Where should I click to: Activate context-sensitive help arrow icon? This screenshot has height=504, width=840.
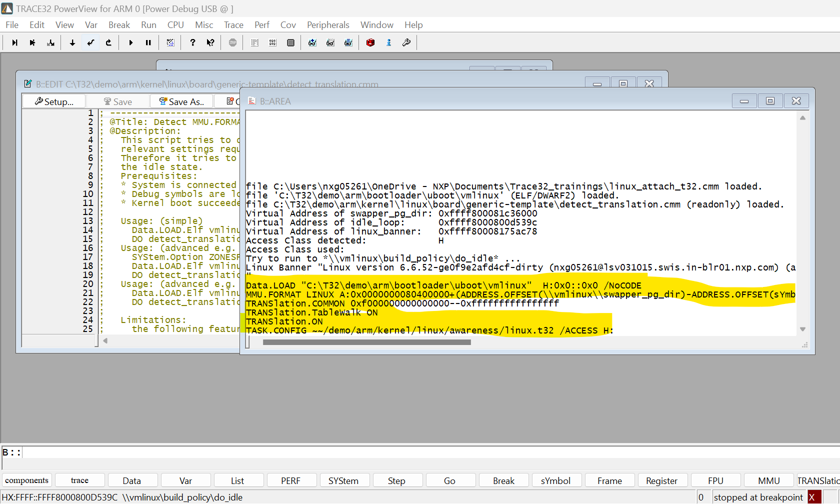coord(210,42)
